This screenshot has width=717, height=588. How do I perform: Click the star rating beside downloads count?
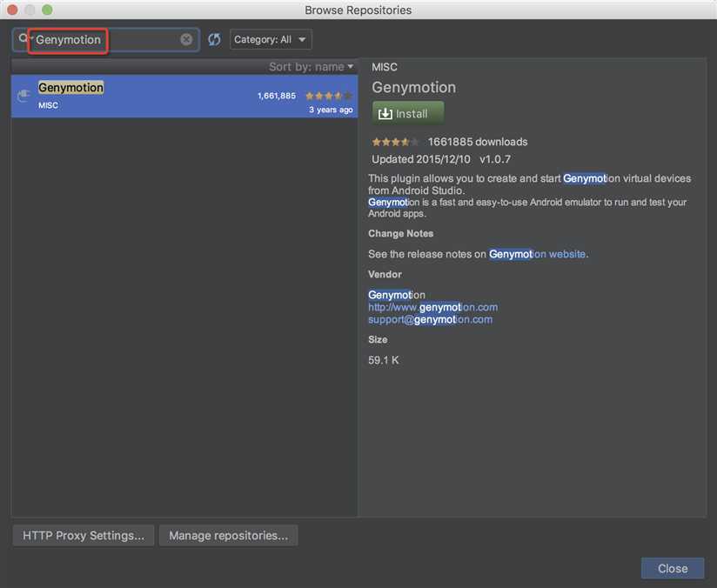click(395, 142)
